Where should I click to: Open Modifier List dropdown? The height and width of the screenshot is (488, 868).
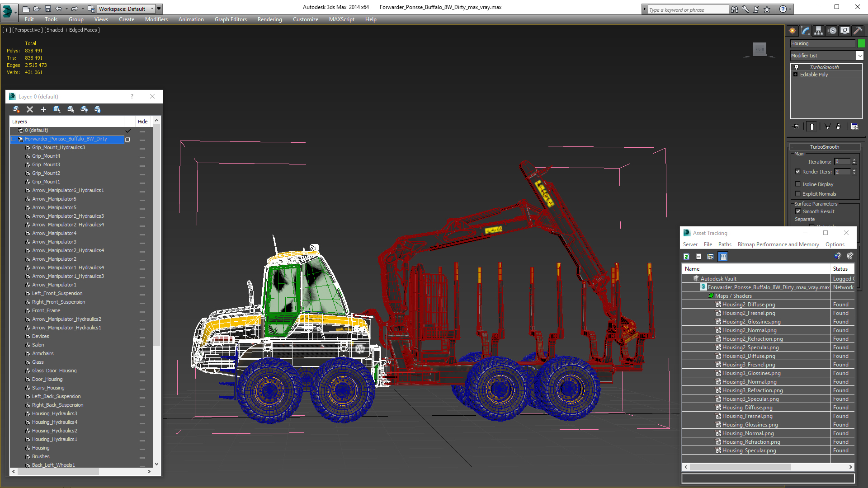click(859, 56)
